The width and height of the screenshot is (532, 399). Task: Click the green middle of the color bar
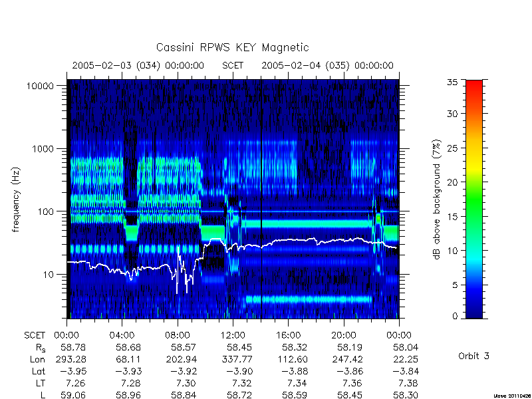[x=474, y=199]
